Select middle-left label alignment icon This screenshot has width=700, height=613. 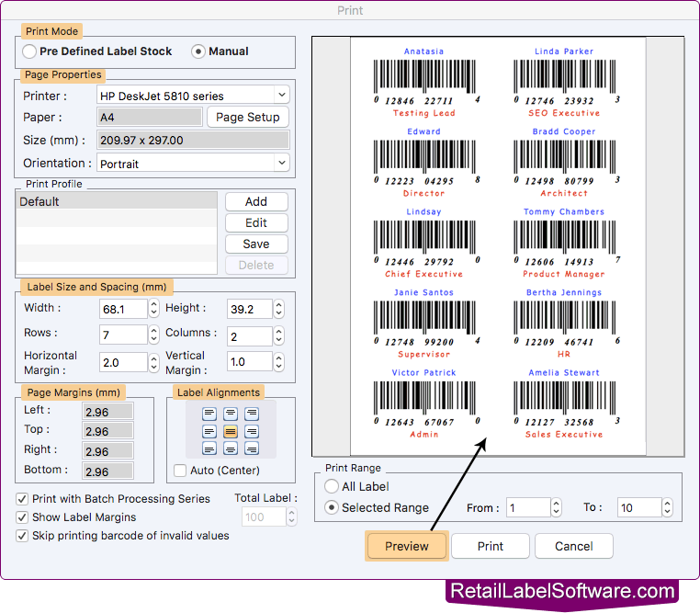click(x=209, y=431)
